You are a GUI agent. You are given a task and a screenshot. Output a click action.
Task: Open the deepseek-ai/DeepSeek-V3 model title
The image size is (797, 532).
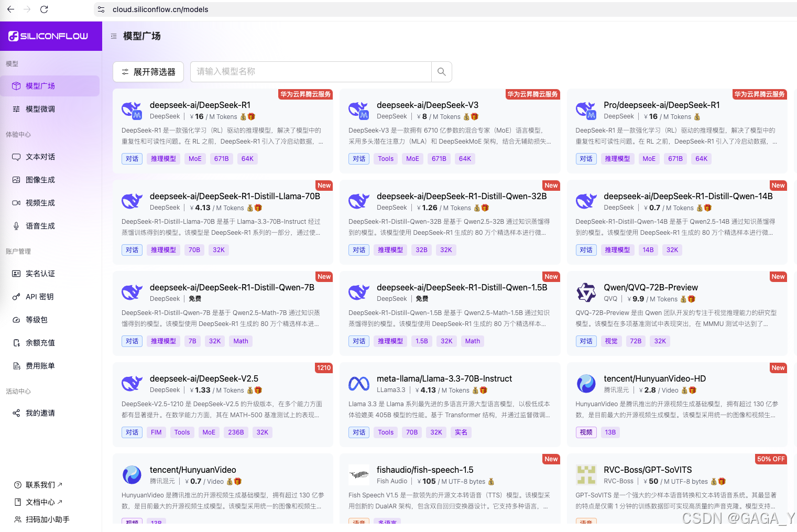point(428,105)
